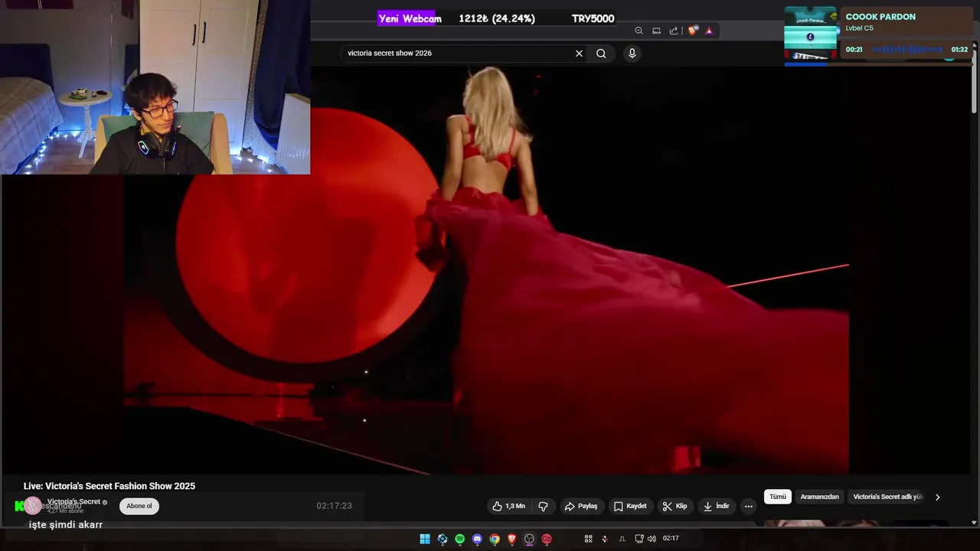Click page scrollbar down arrow at bottom right
Screen dimensions: 980x551
(974, 523)
